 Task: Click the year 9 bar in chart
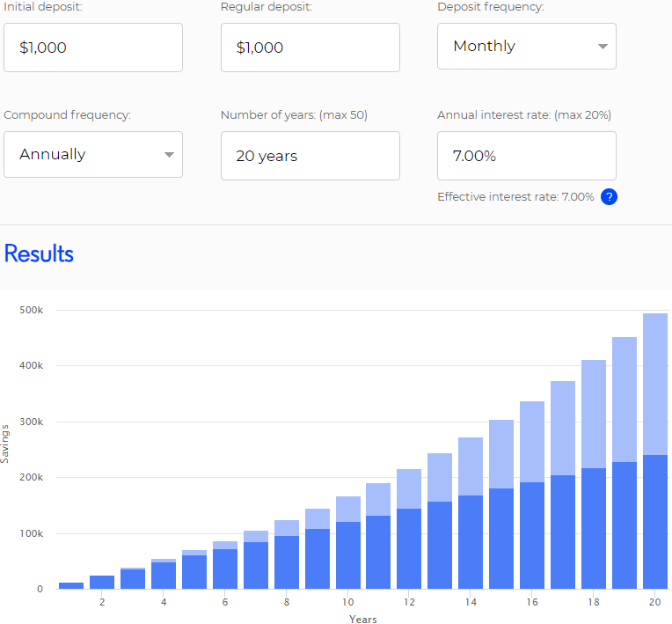pyautogui.click(x=318, y=549)
